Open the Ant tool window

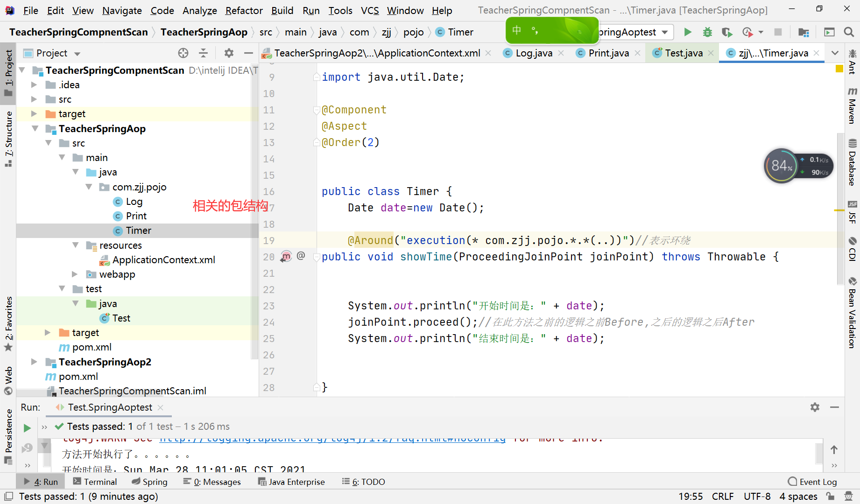click(x=853, y=62)
